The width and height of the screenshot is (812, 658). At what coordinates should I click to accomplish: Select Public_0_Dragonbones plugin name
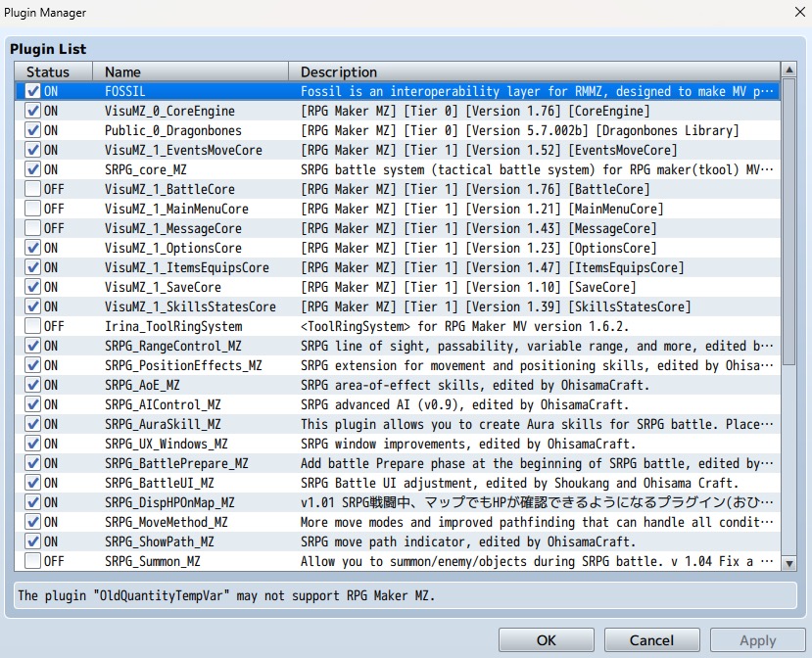coord(173,130)
